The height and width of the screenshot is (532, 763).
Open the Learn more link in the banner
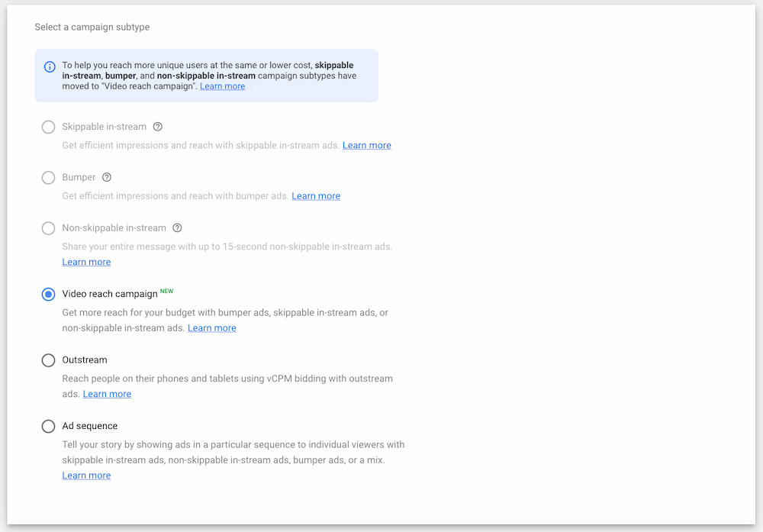tap(222, 85)
